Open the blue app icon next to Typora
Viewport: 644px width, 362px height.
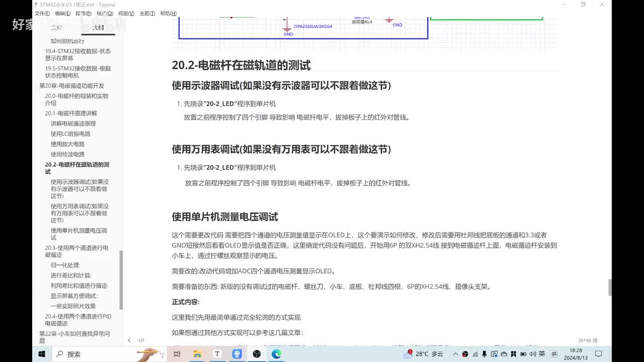tap(237, 354)
